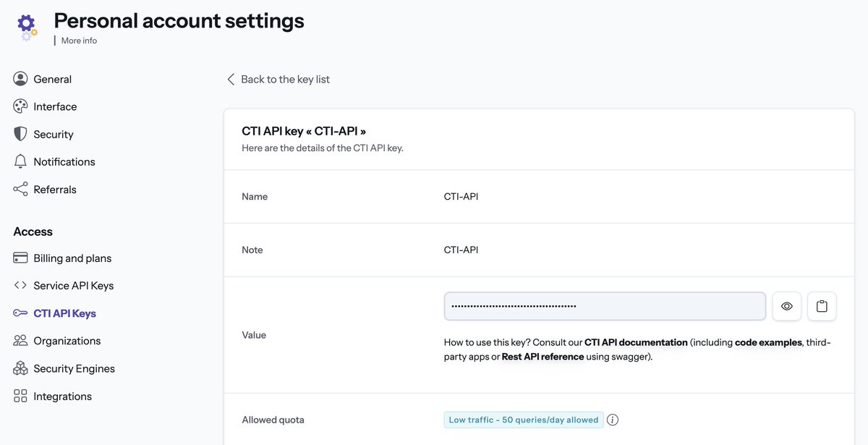Click the Allowed quota label

point(273,420)
